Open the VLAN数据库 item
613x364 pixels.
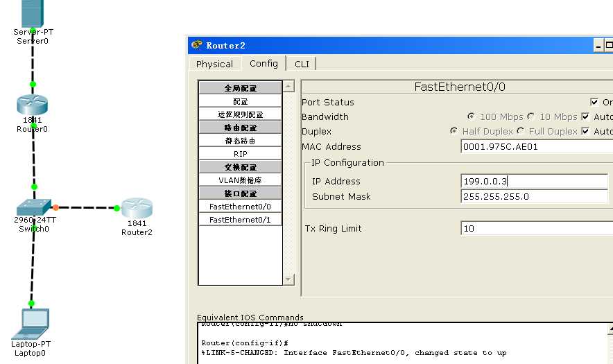tap(240, 180)
